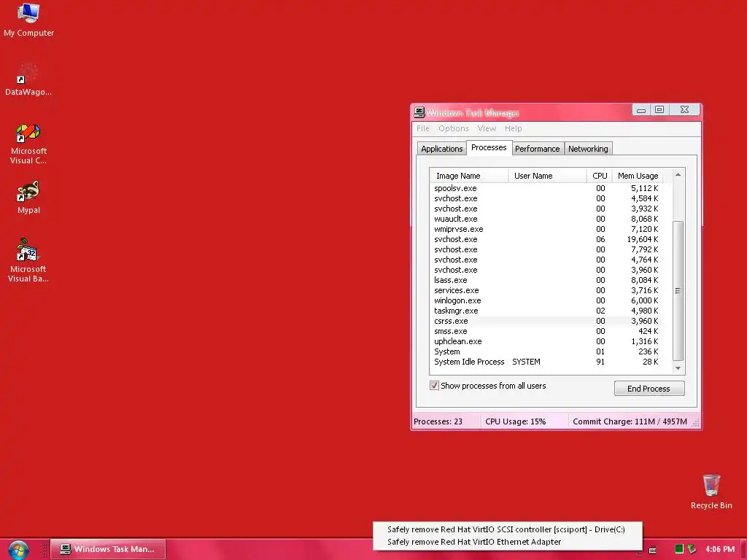Choose Safely remove Red Hat VirtIO Ethernet Adapter
The width and height of the screenshot is (747, 560).
pyautogui.click(x=506, y=542)
